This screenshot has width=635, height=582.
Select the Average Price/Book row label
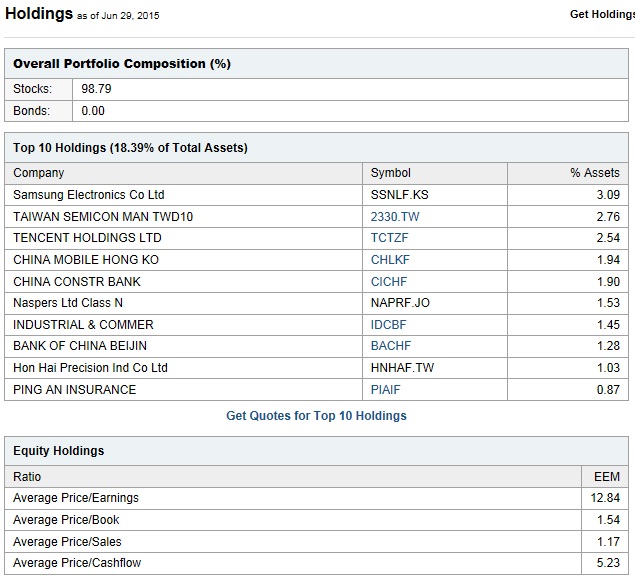pyautogui.click(x=66, y=520)
